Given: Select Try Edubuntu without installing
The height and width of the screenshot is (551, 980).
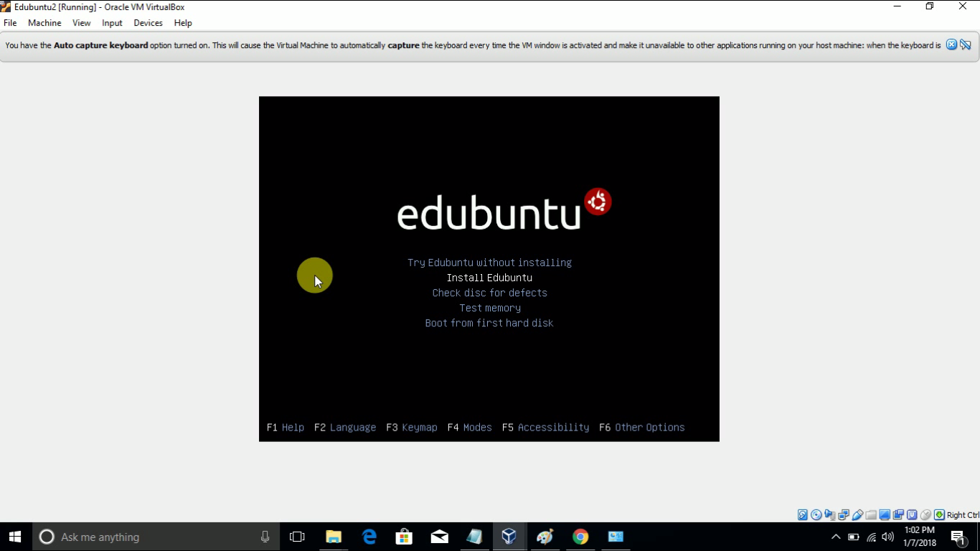Looking at the screenshot, I should pos(489,263).
